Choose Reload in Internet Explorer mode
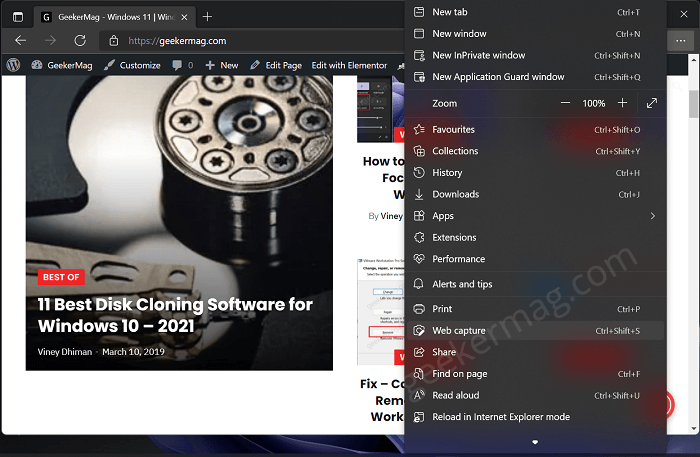The width and height of the screenshot is (700, 457). pos(535,417)
